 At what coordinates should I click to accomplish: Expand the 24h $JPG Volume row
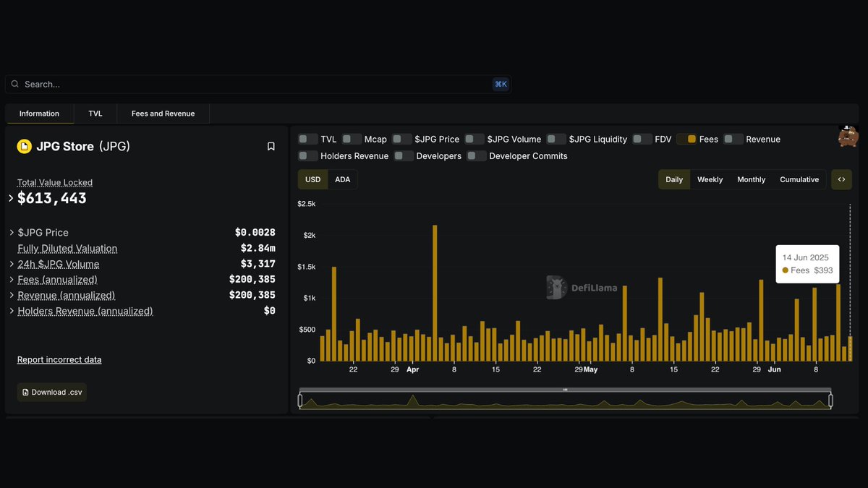click(12, 264)
